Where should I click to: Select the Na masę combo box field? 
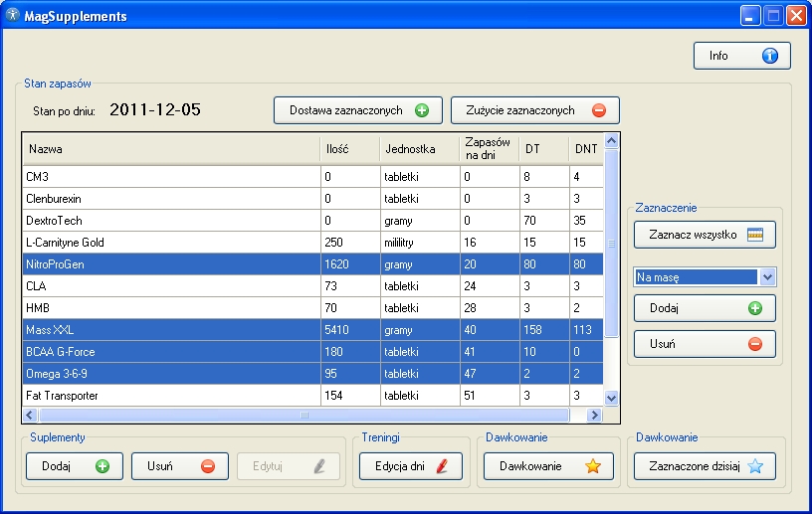pos(697,277)
